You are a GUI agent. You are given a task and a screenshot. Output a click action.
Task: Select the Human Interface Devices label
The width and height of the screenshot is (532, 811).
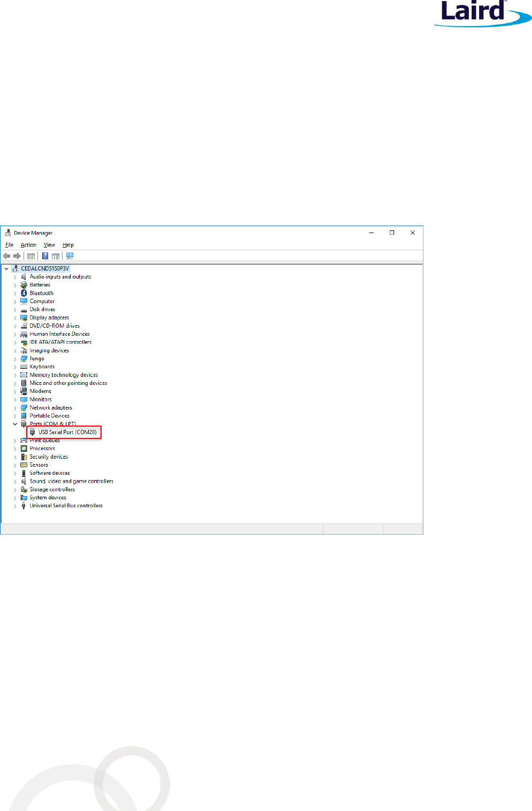(60, 334)
